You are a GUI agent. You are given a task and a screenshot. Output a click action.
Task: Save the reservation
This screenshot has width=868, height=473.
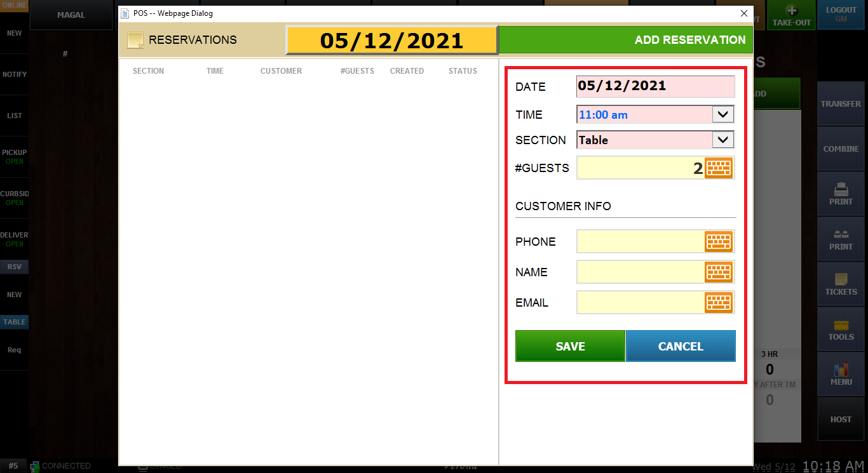pos(570,346)
